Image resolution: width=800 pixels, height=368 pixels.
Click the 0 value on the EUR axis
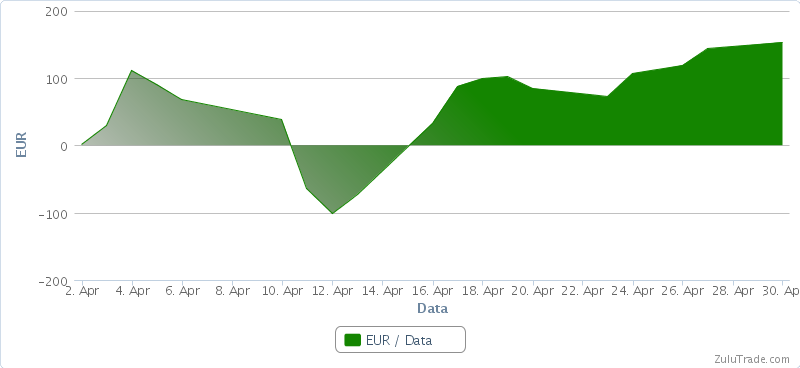click(x=64, y=146)
